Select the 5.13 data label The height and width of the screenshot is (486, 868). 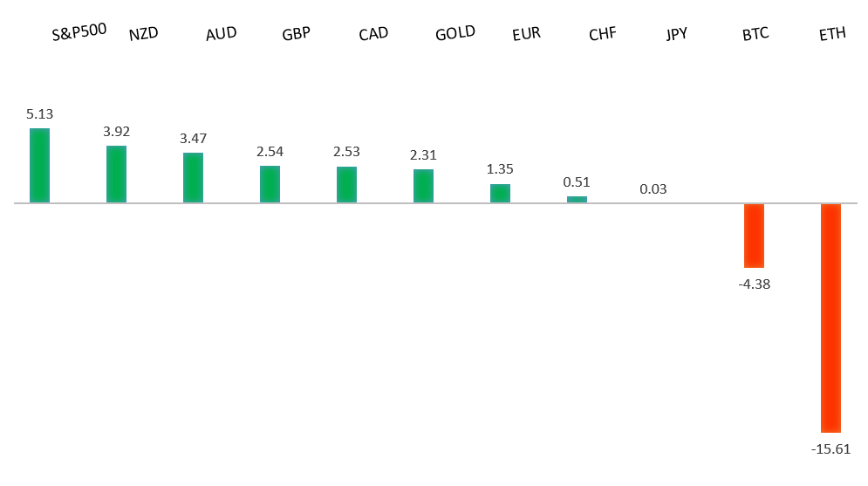point(39,114)
